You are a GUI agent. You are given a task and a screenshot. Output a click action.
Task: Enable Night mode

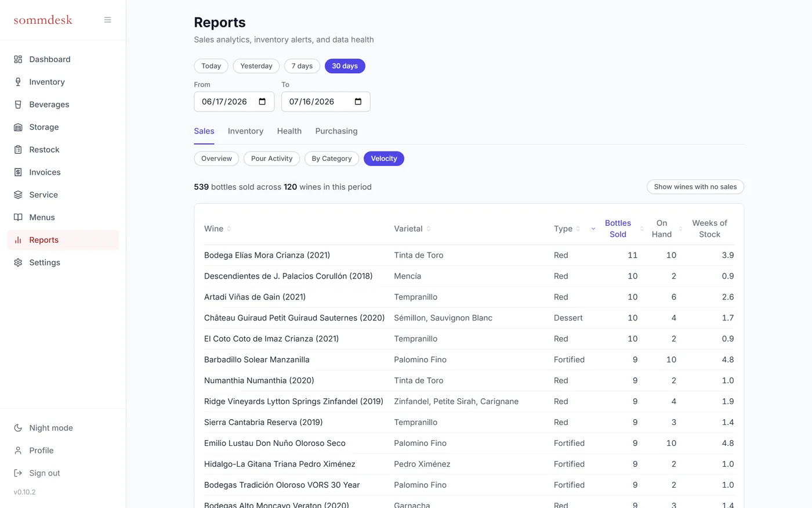coord(63,428)
